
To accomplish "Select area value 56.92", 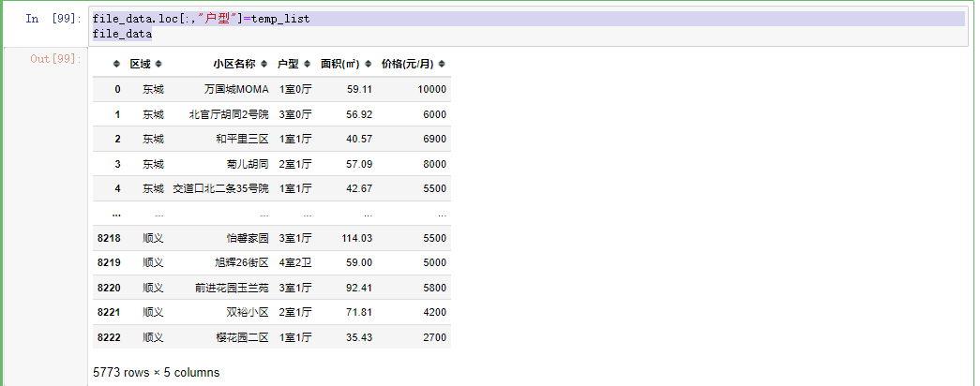I will click(359, 114).
